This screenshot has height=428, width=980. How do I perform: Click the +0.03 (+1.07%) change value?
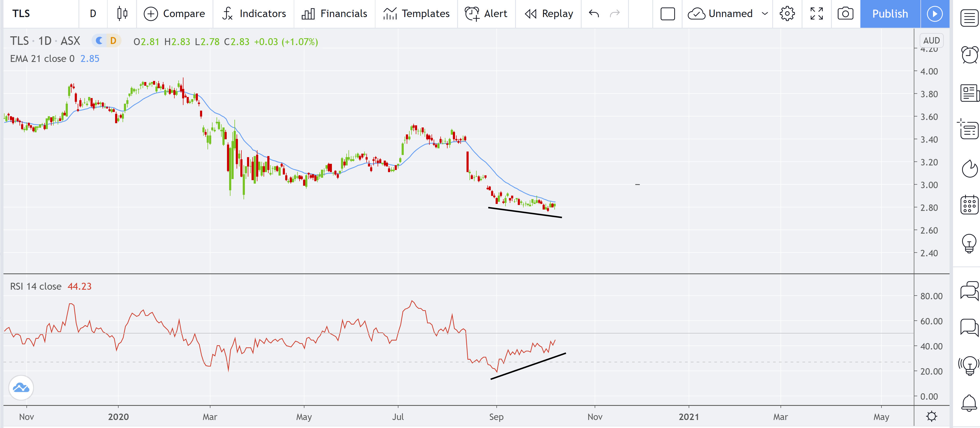(x=286, y=41)
